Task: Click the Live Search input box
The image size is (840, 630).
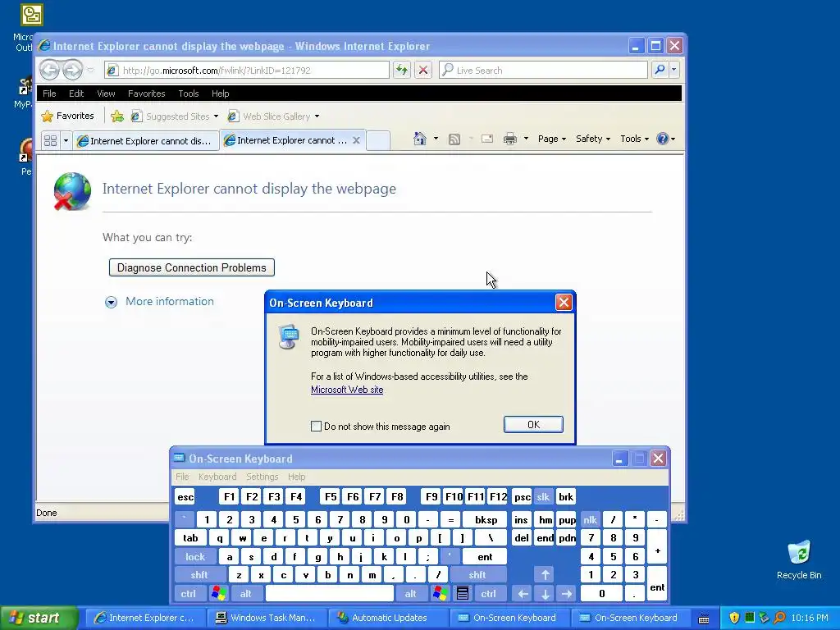Action: point(544,71)
